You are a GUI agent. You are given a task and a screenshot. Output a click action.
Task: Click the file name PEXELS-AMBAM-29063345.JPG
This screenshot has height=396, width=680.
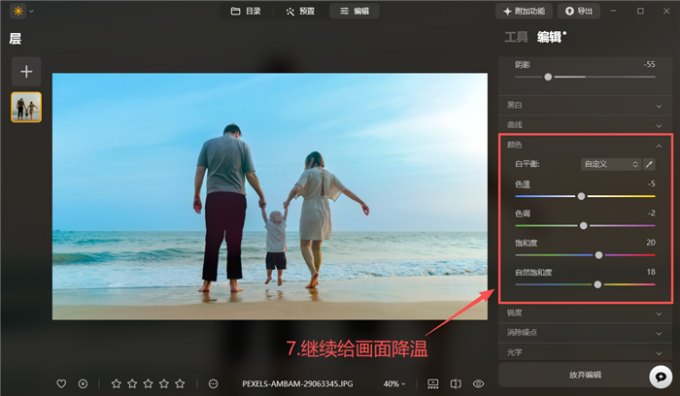pyautogui.click(x=298, y=384)
